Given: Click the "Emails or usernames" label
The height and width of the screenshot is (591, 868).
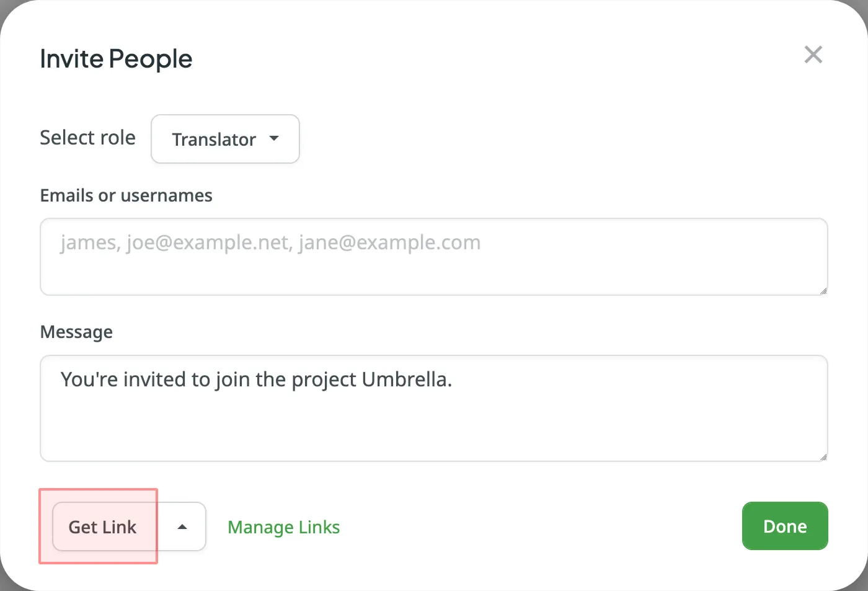Looking at the screenshot, I should 126,195.
